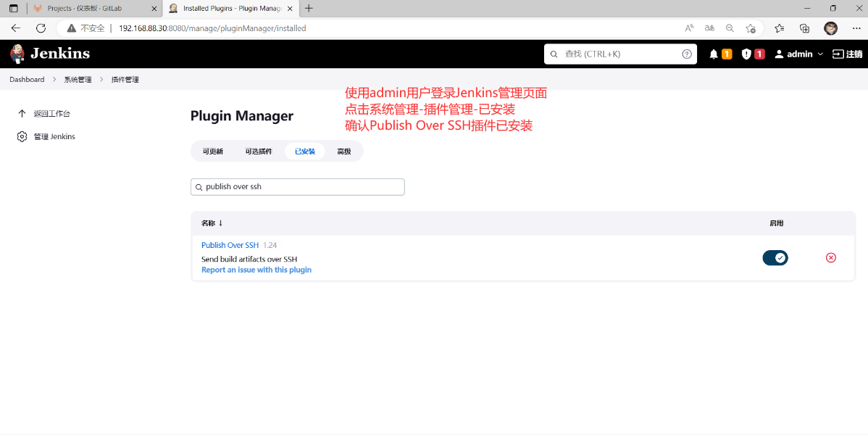868x435 pixels.
Task: Sort plugins by 名称 column header
Action: (x=212, y=223)
